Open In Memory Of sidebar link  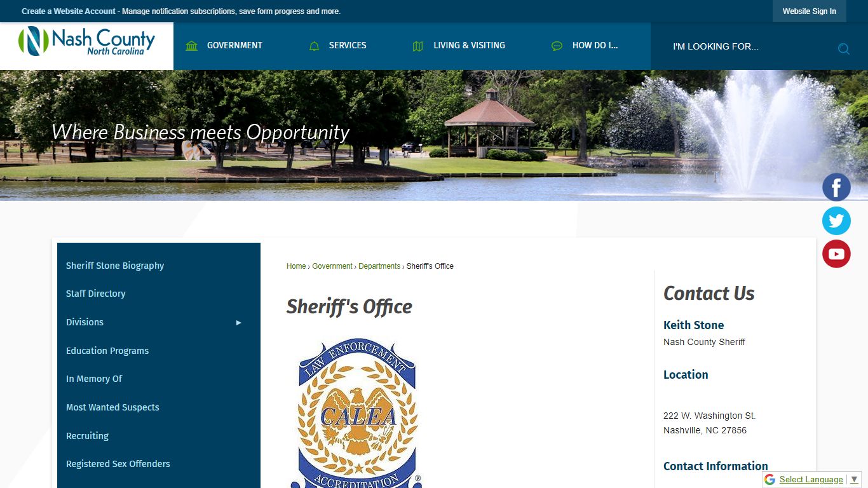(94, 379)
